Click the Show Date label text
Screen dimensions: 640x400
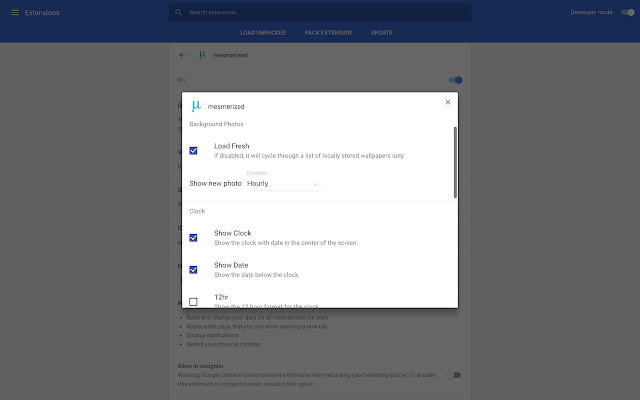(x=231, y=265)
